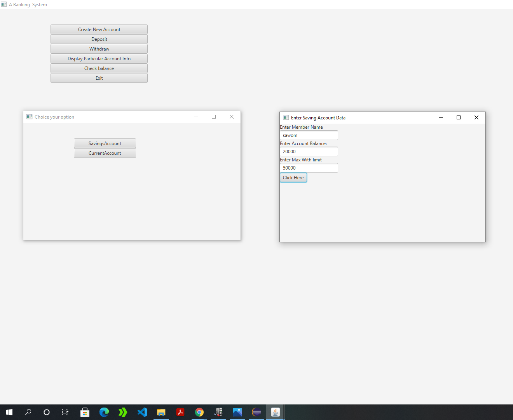Open the Photos app from the taskbar

coord(237,412)
